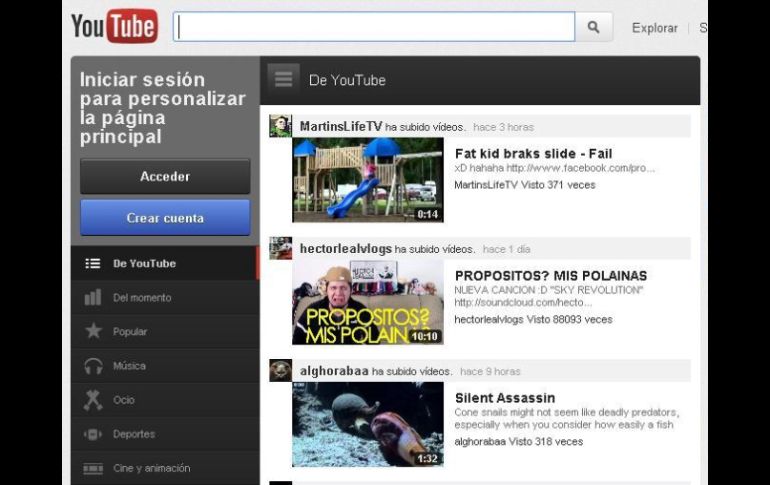The height and width of the screenshot is (485, 770).
Task: Click the 'hace 9 horas' timestamp
Action: click(x=490, y=372)
